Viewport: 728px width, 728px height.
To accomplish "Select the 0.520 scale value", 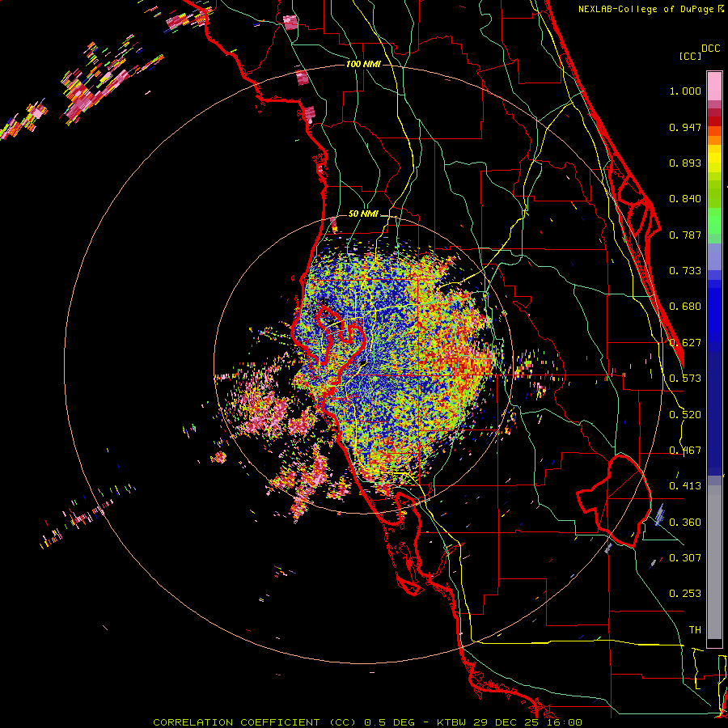I will (x=685, y=415).
